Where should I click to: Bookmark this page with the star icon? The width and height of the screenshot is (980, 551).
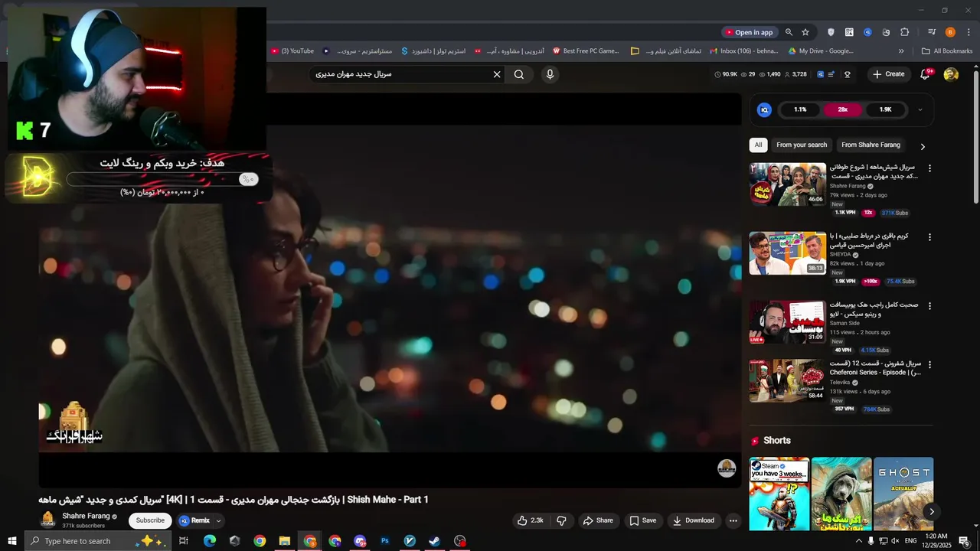805,32
